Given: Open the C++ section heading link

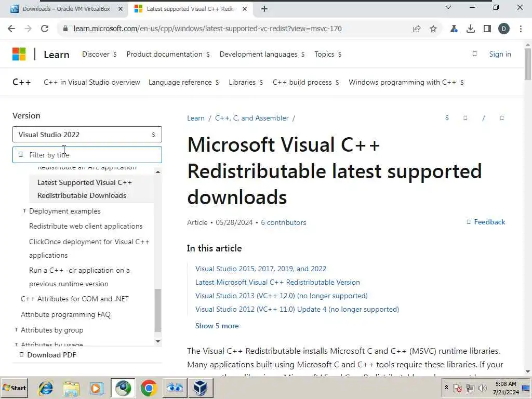Looking at the screenshot, I should (x=22, y=83).
